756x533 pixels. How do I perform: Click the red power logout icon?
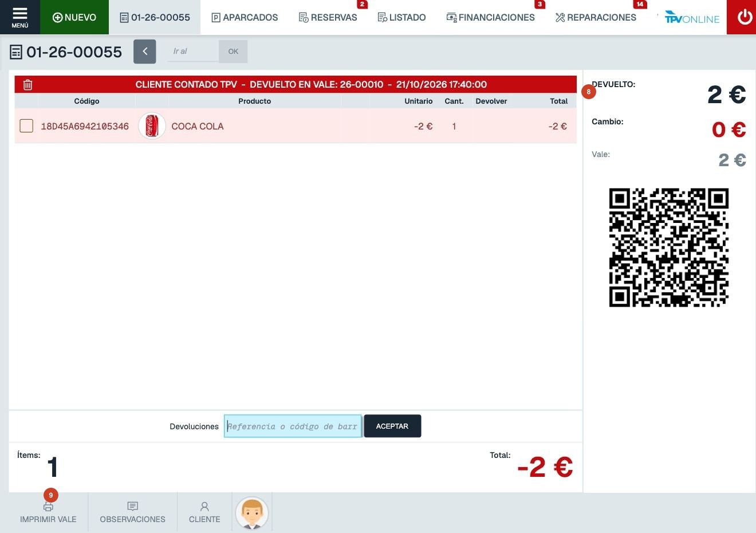745,17
